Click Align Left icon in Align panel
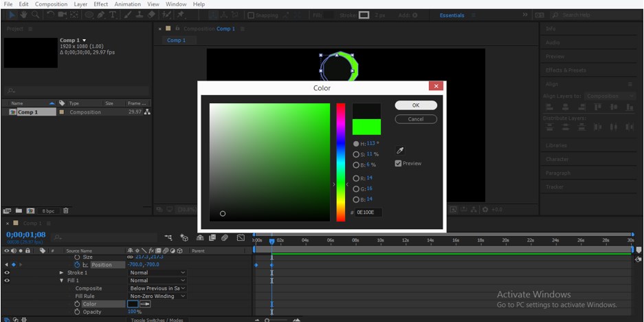 [x=549, y=107]
